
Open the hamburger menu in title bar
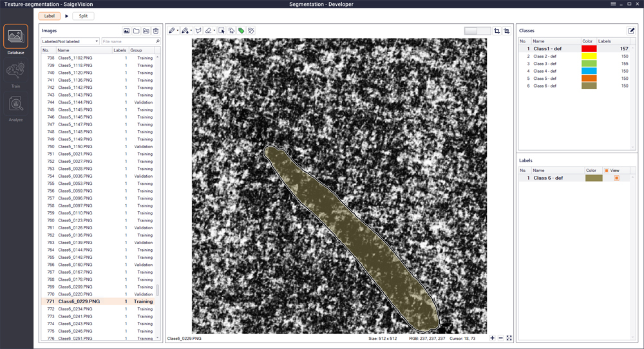tap(613, 4)
